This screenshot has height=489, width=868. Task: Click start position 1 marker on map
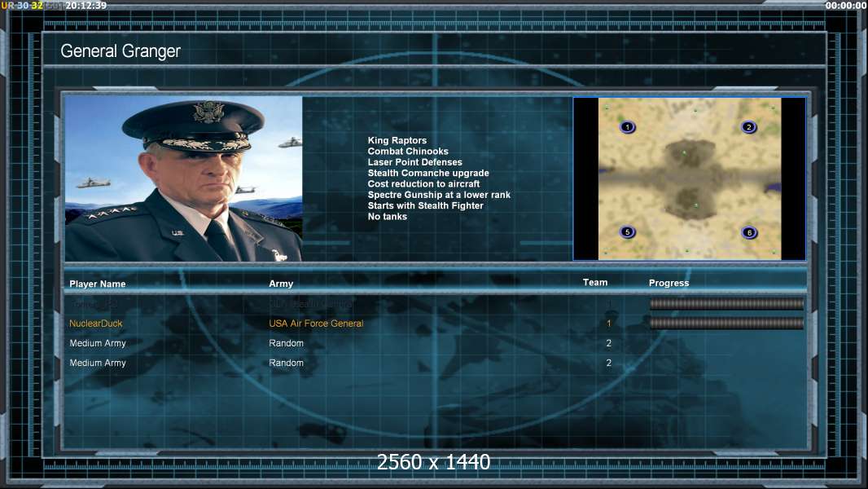coord(627,127)
